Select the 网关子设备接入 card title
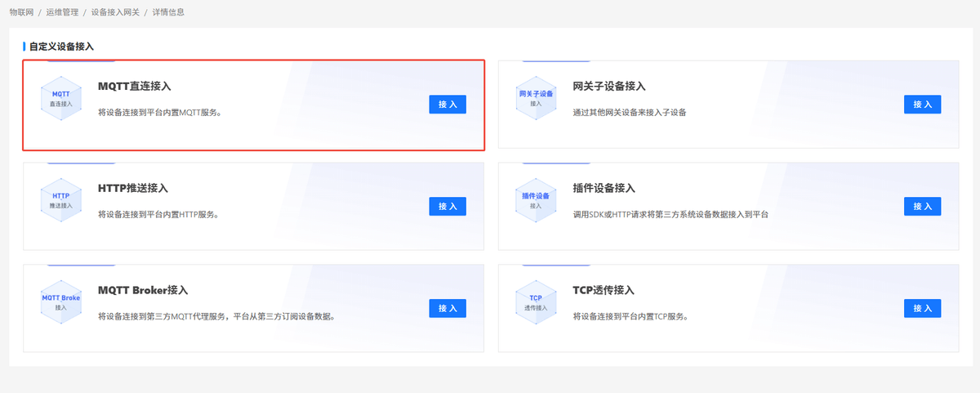This screenshot has height=393, width=980. [x=609, y=86]
